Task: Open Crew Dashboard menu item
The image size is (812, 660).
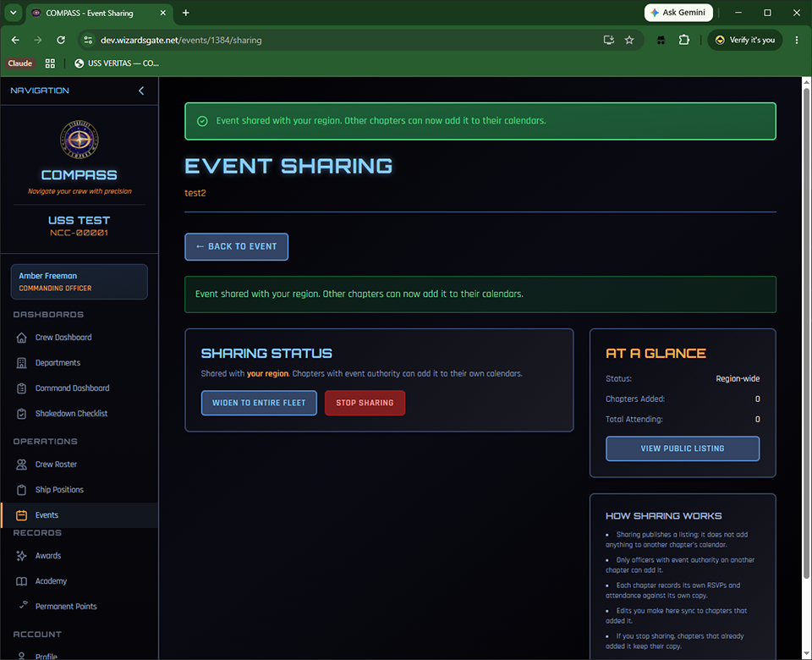Action: pos(80,338)
